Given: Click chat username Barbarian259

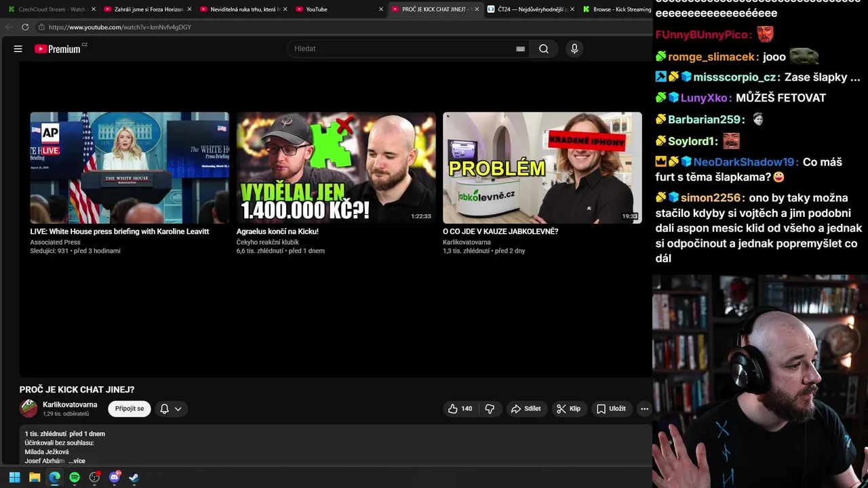Looking at the screenshot, I should point(705,119).
